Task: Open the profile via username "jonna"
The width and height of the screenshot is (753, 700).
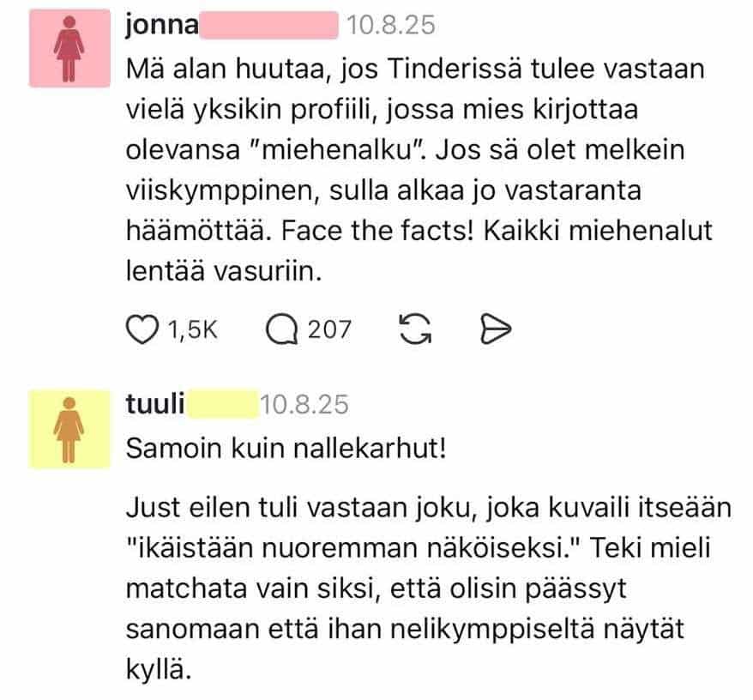Action: [161, 26]
